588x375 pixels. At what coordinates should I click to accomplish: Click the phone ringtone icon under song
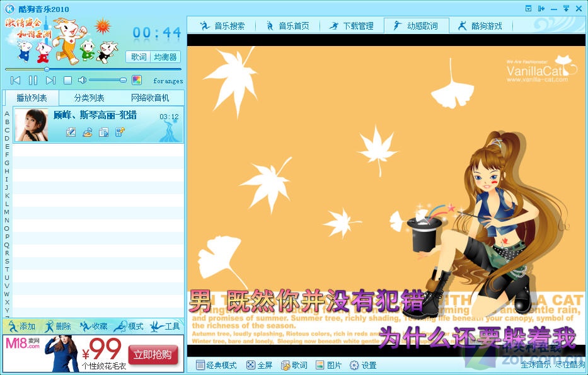120,132
